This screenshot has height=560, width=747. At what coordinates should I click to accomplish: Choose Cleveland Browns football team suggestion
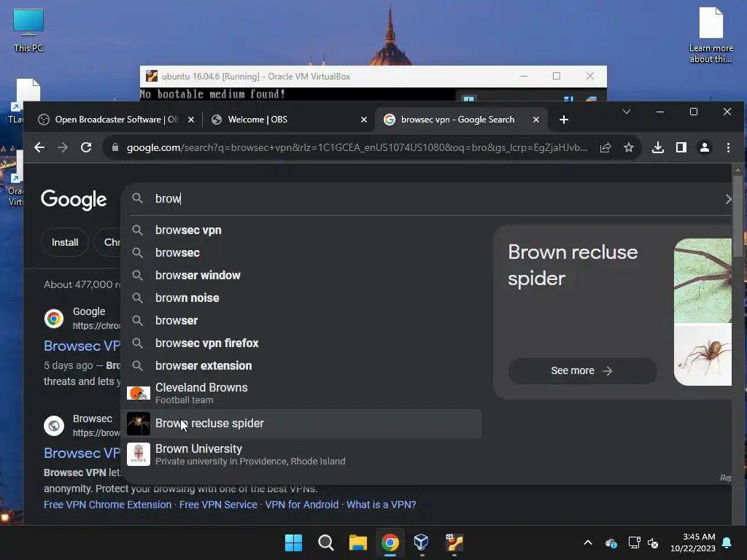pos(301,393)
